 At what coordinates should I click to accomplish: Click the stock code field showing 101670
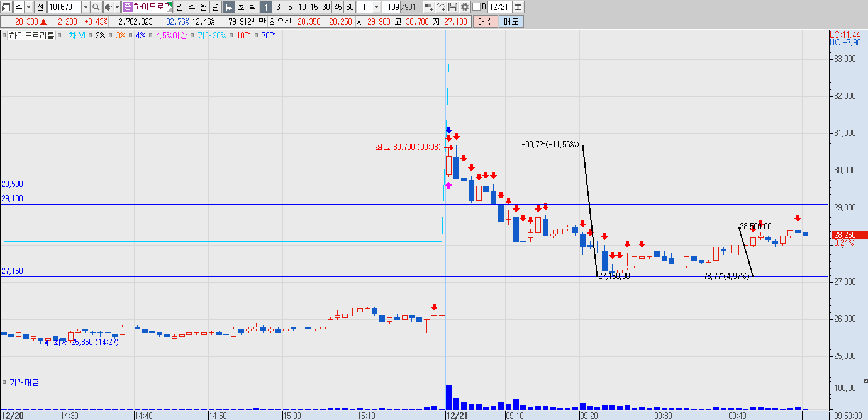point(64,7)
